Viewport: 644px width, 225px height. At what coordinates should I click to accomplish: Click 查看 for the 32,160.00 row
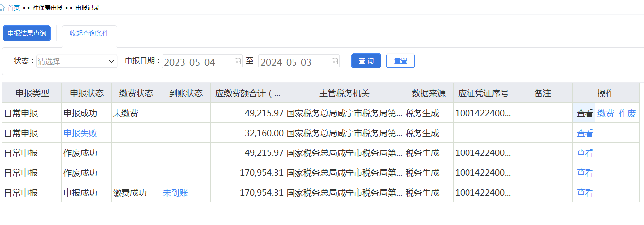[x=585, y=133]
